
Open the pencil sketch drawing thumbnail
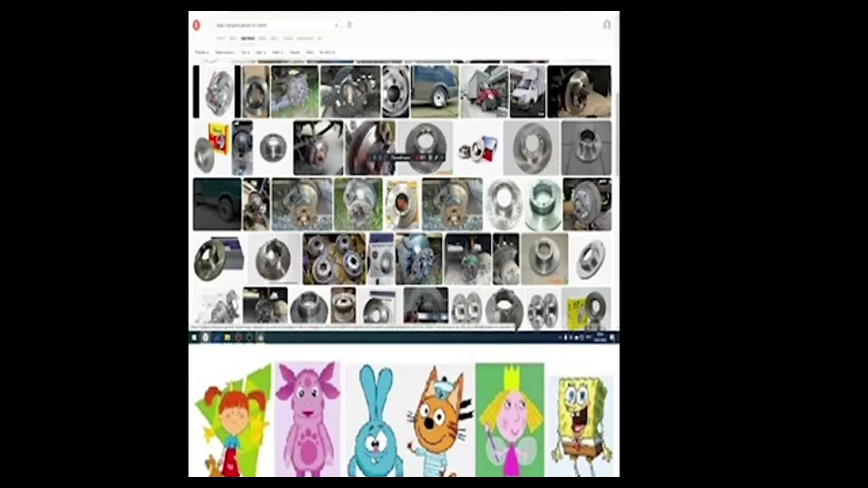[x=217, y=306]
